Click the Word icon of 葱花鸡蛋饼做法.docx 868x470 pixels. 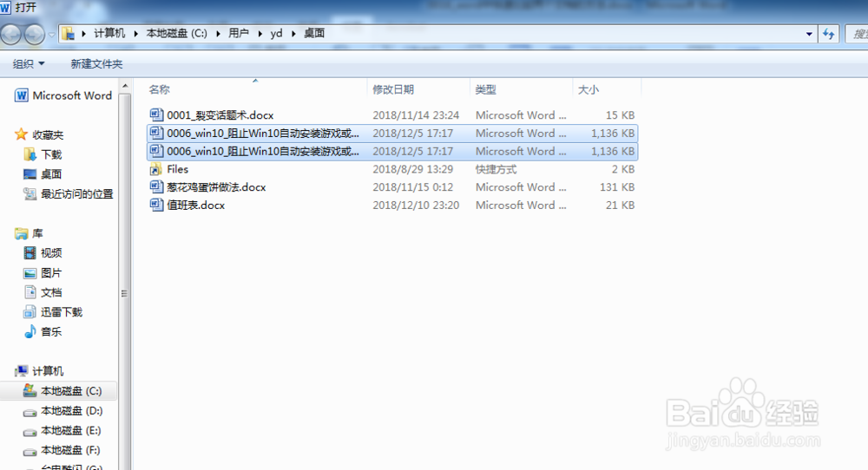pyautogui.click(x=156, y=187)
